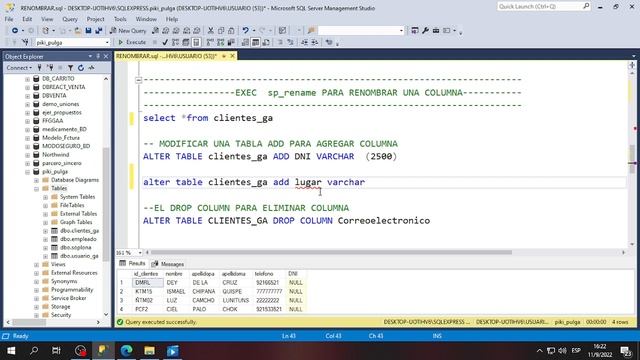Click the Decrease Indent icon
The width and height of the screenshot is (640, 360).
click(304, 42)
